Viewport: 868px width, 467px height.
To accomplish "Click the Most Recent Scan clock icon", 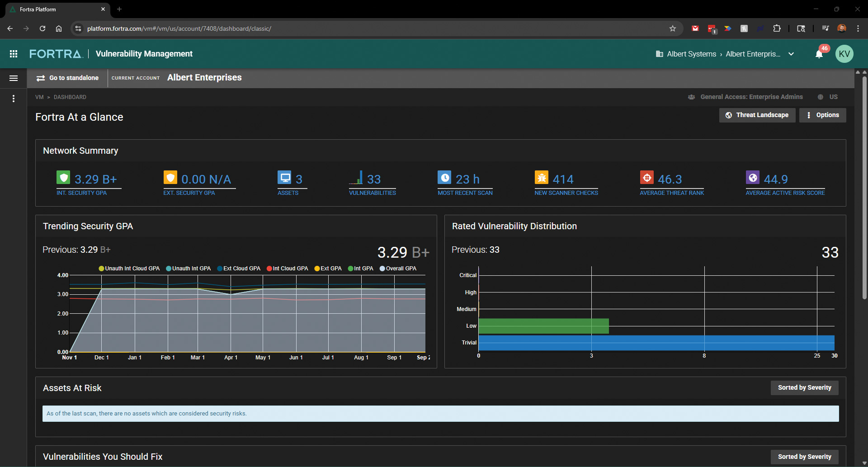I will point(445,177).
